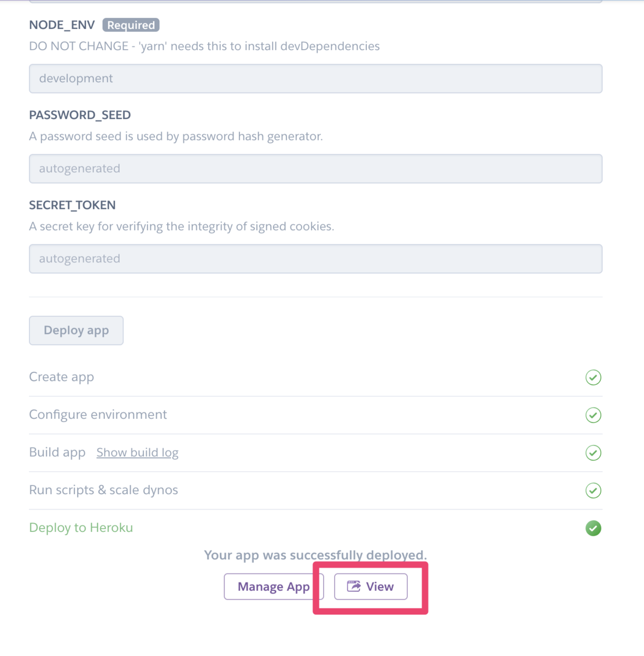Click the Configure environment step text
The image size is (644, 656).
98,415
